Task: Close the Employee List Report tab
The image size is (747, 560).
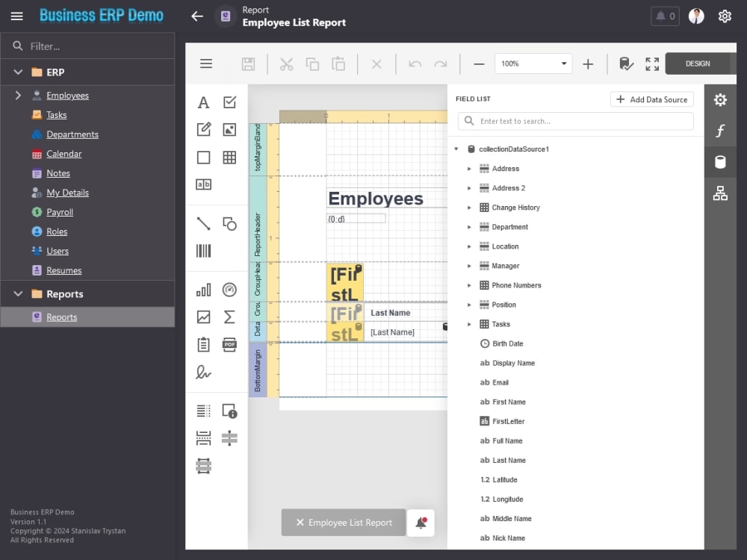Action: click(300, 523)
